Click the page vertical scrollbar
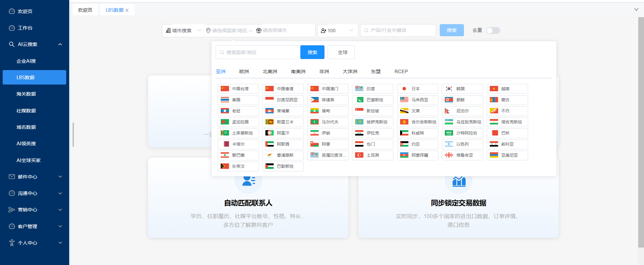The width and height of the screenshot is (644, 265). coord(641,132)
